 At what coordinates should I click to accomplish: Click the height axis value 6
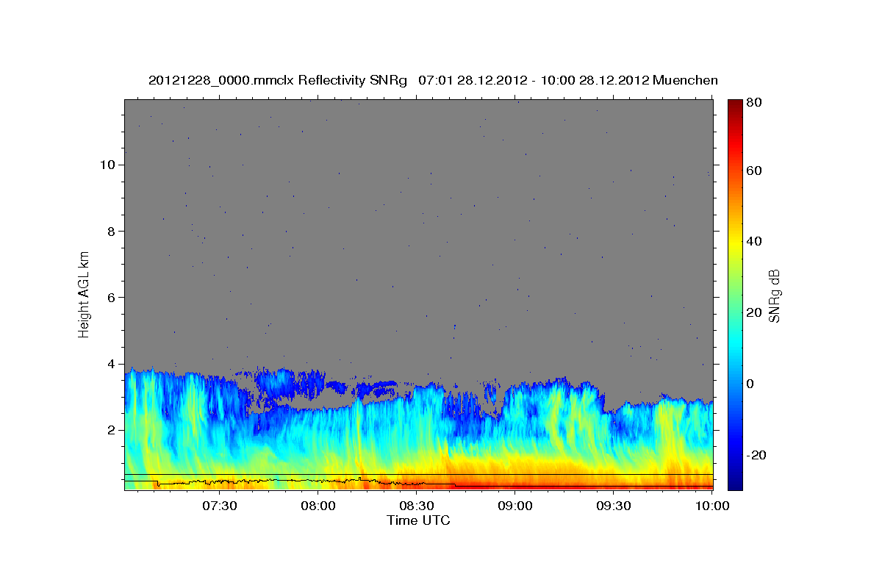(x=110, y=298)
